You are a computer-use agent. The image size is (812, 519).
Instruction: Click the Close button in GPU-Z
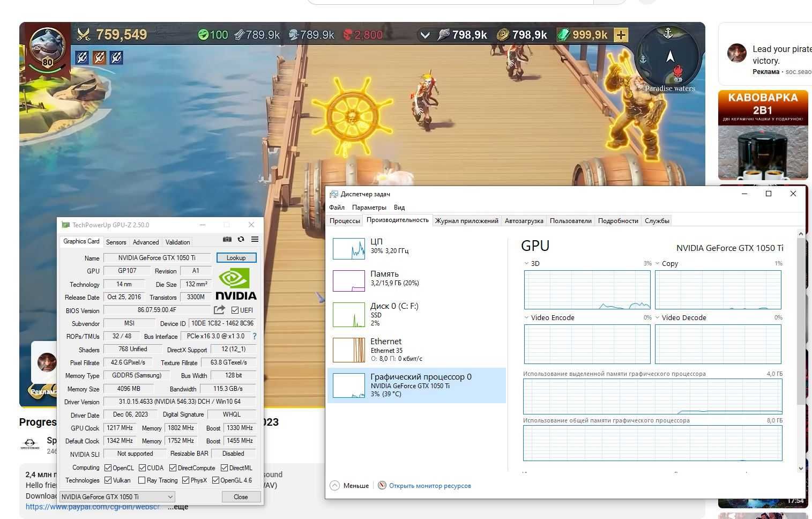pyautogui.click(x=241, y=496)
